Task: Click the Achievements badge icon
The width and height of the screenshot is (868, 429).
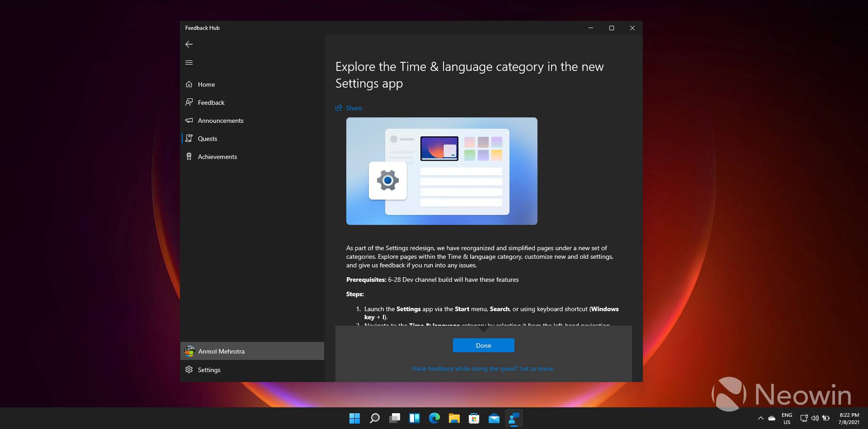Action: tap(189, 157)
